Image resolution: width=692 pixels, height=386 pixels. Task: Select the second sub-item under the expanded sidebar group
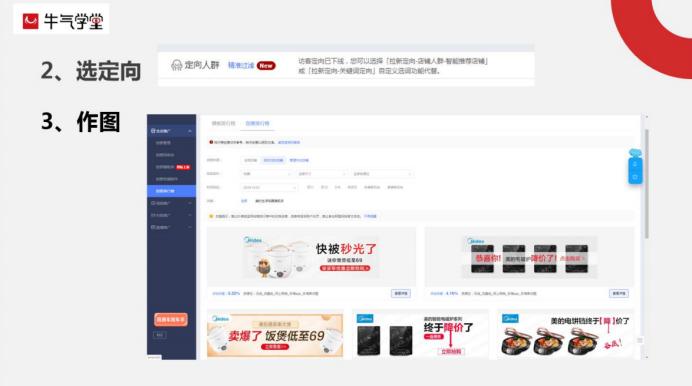point(165,155)
